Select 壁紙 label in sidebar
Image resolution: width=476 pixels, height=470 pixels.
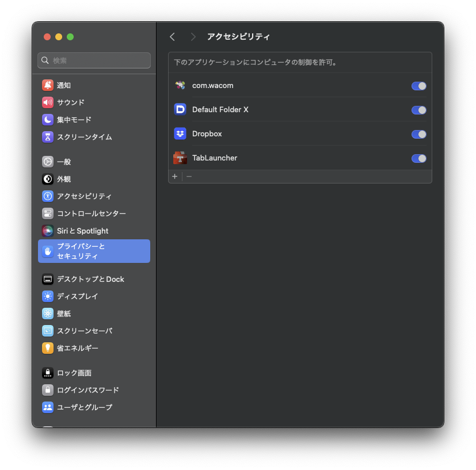click(x=64, y=314)
